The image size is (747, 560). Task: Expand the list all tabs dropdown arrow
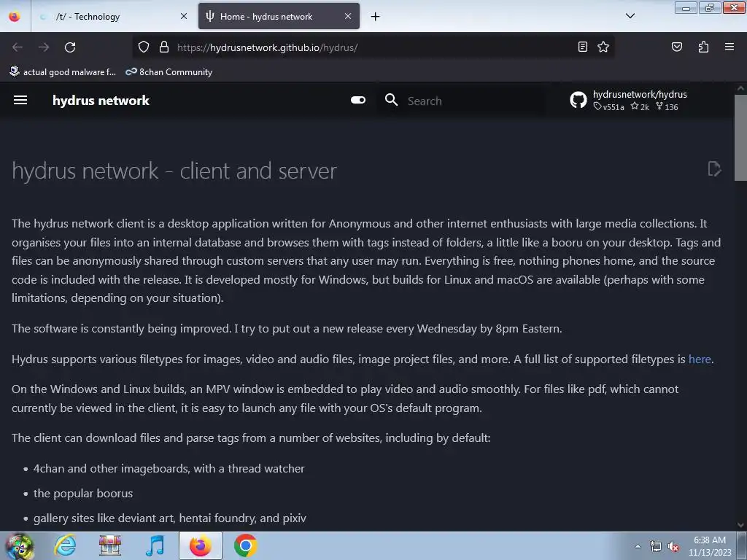(x=630, y=16)
